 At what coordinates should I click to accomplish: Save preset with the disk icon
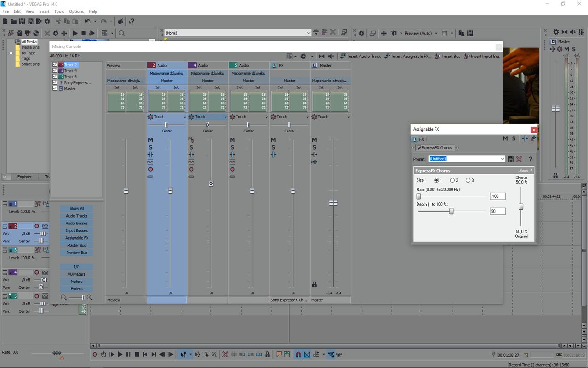pos(510,159)
